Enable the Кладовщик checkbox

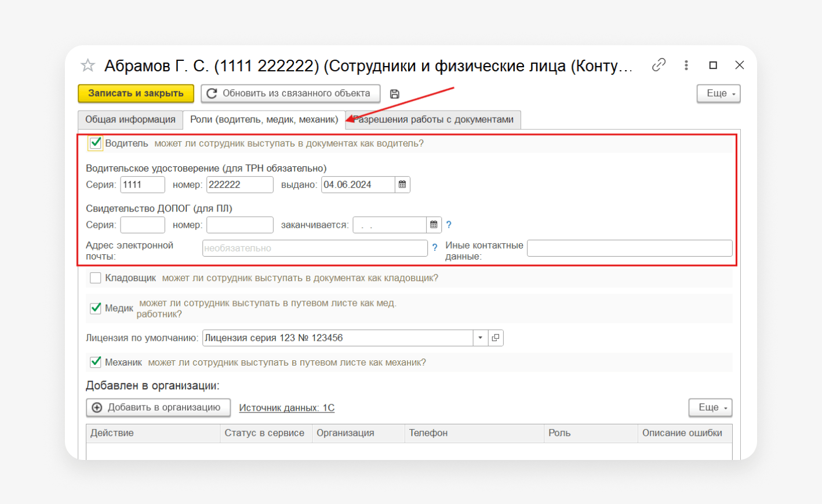coord(96,278)
